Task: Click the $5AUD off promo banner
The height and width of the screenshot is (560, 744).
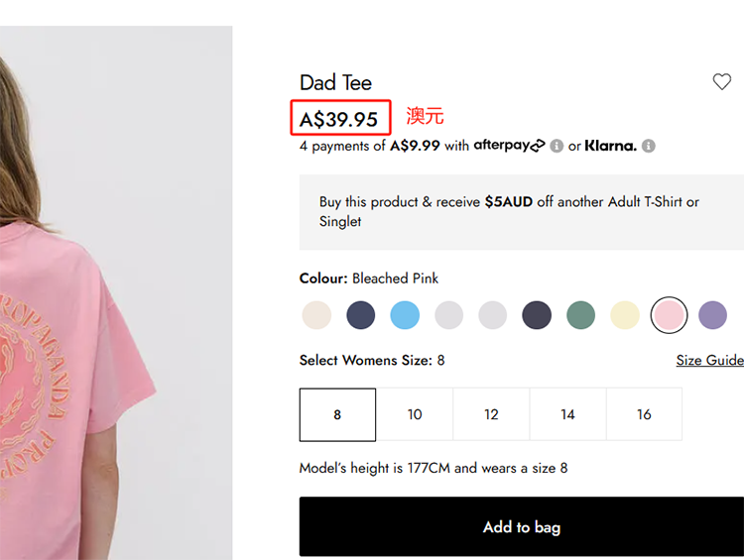Action: click(x=521, y=212)
